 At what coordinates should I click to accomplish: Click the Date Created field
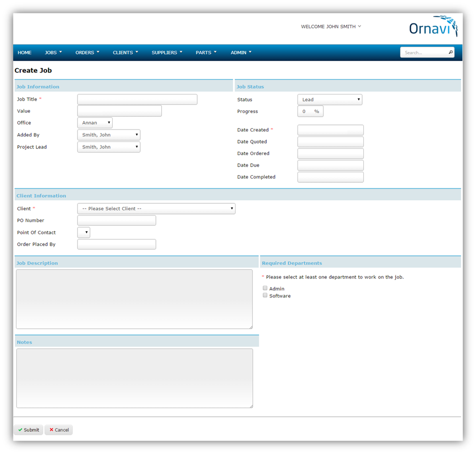330,130
